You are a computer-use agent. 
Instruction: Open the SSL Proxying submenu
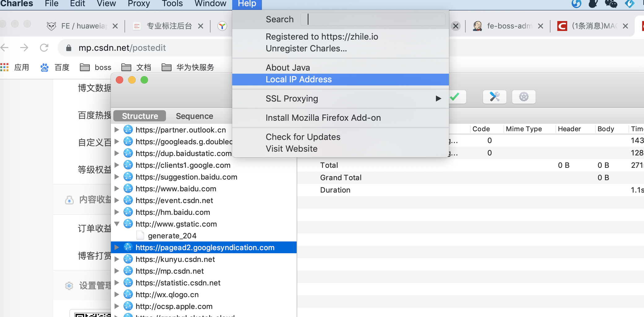click(x=340, y=98)
